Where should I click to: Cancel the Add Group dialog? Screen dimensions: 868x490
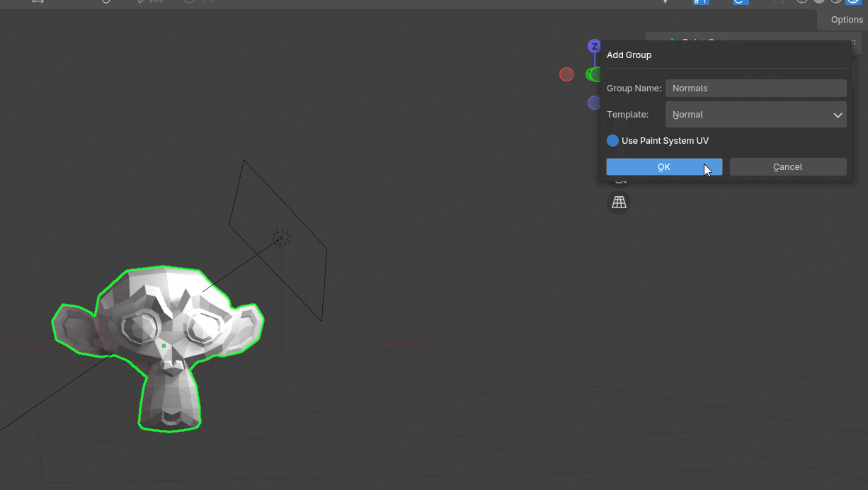tap(788, 166)
